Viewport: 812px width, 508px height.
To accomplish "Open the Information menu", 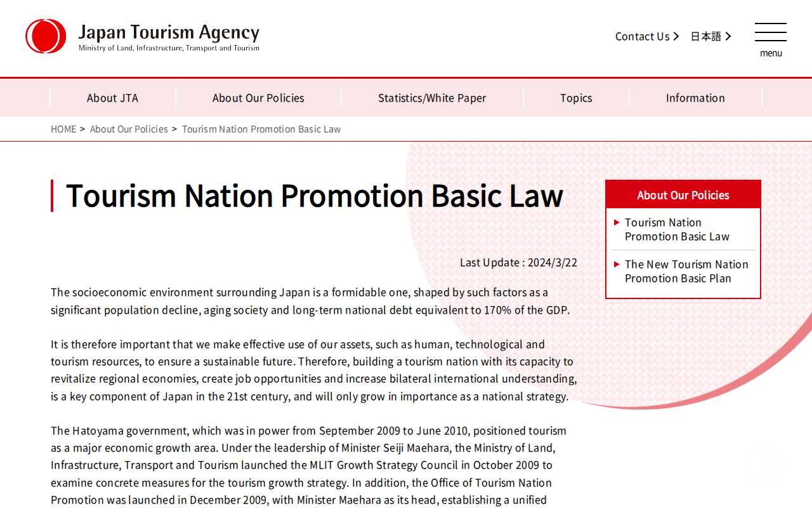I will [695, 98].
